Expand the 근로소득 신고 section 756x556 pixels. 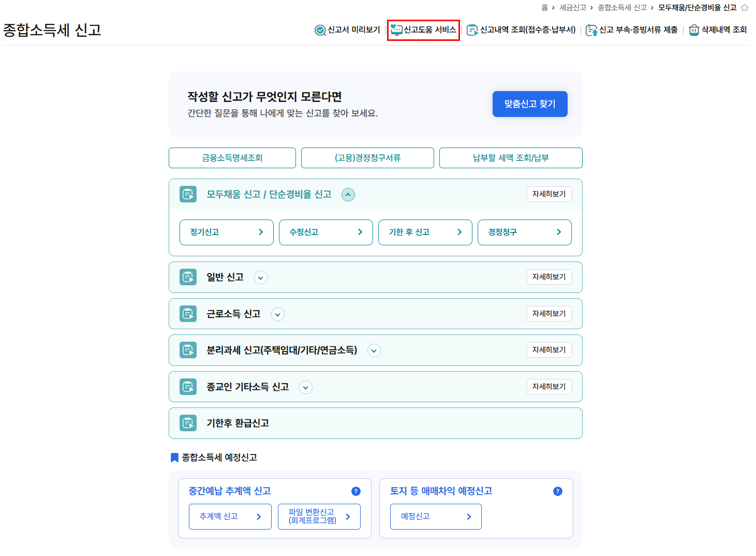point(278,314)
